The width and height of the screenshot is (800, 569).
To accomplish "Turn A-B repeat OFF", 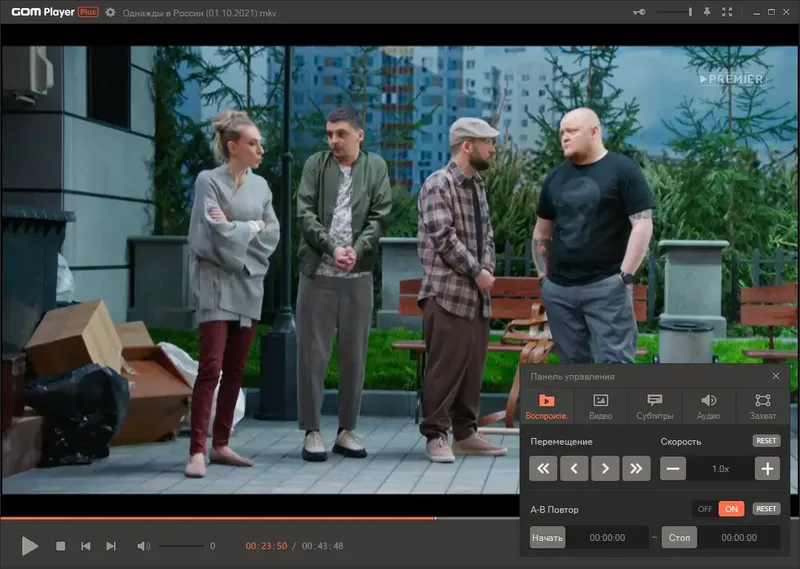I will coord(705,509).
